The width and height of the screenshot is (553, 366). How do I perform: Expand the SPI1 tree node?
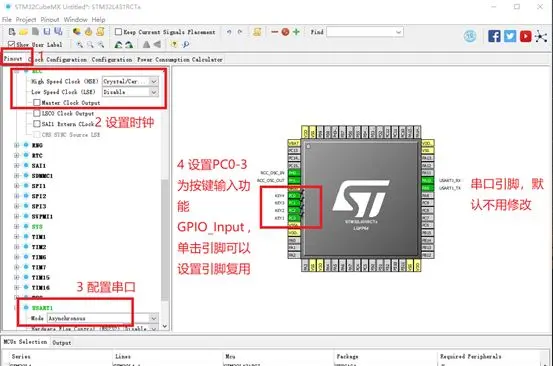point(16,186)
